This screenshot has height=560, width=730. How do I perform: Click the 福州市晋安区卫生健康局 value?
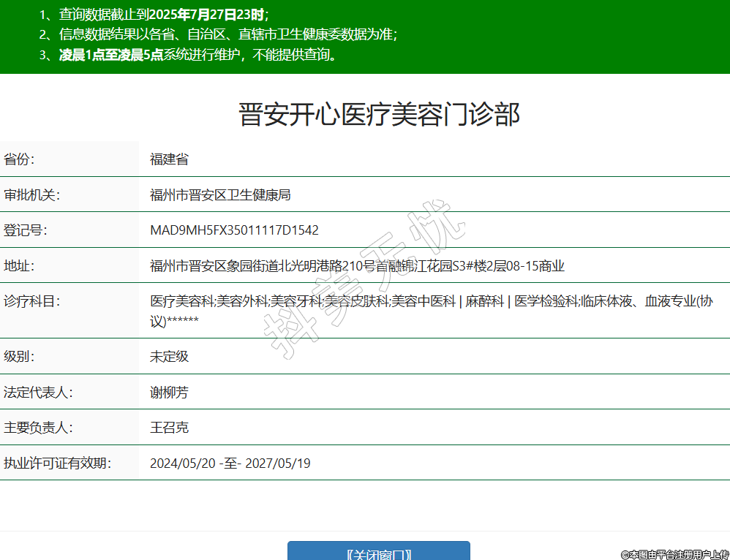tap(220, 194)
